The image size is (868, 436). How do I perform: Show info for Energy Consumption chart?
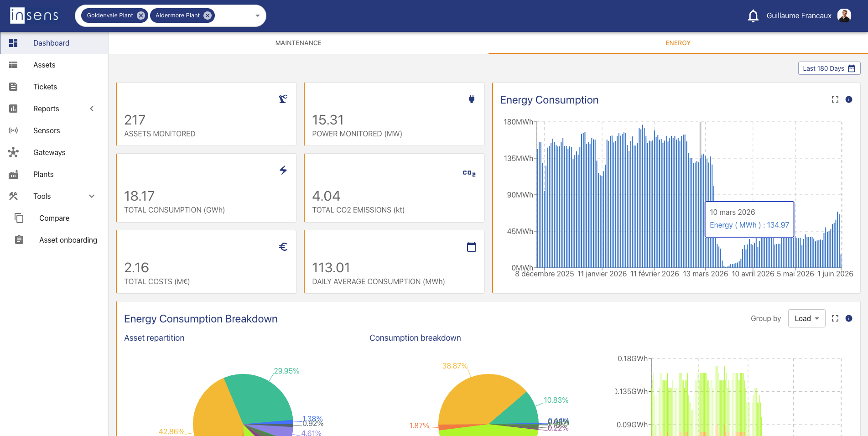[x=849, y=99]
